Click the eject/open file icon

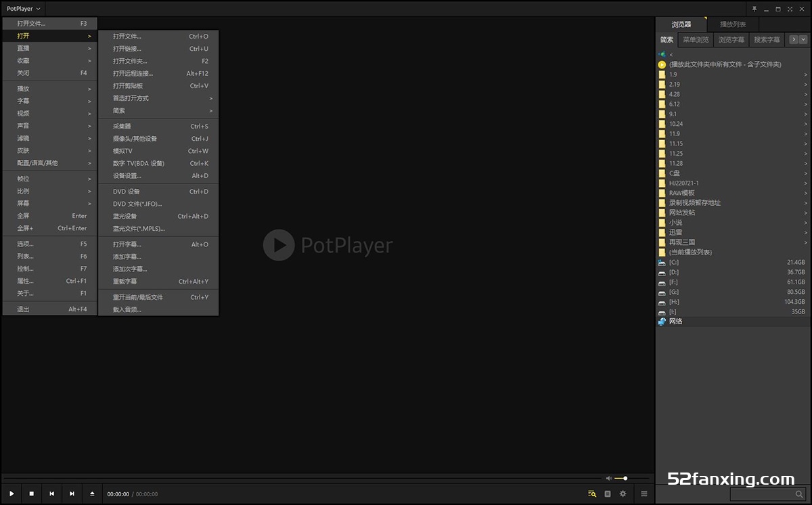pos(92,494)
